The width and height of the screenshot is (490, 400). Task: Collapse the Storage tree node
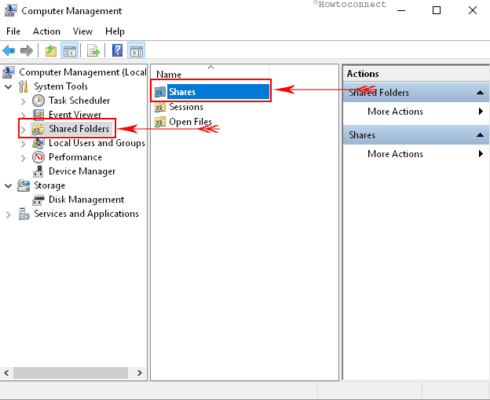(x=8, y=186)
